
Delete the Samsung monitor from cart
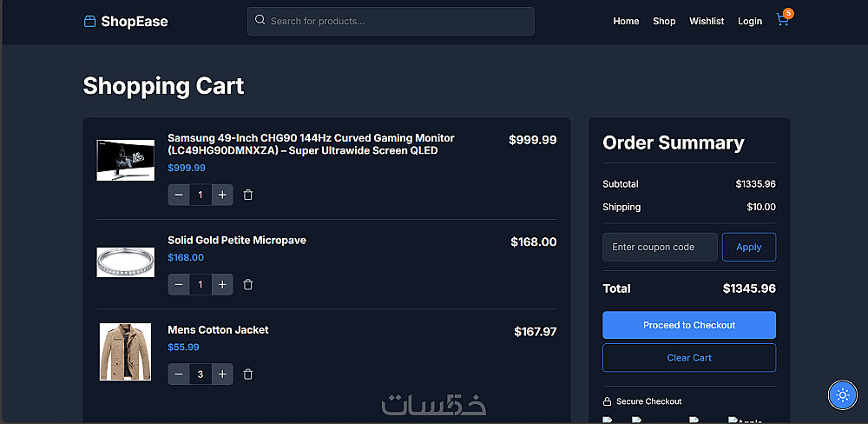(x=248, y=195)
